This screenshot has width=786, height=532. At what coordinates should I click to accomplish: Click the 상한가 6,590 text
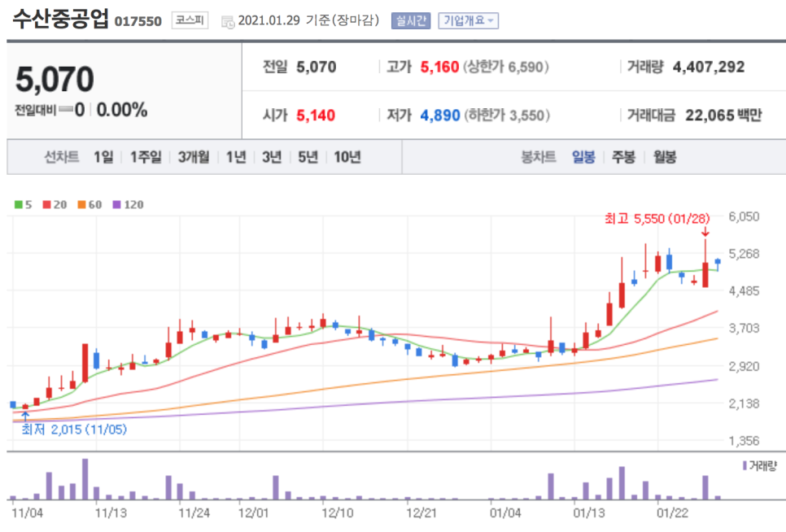(506, 67)
